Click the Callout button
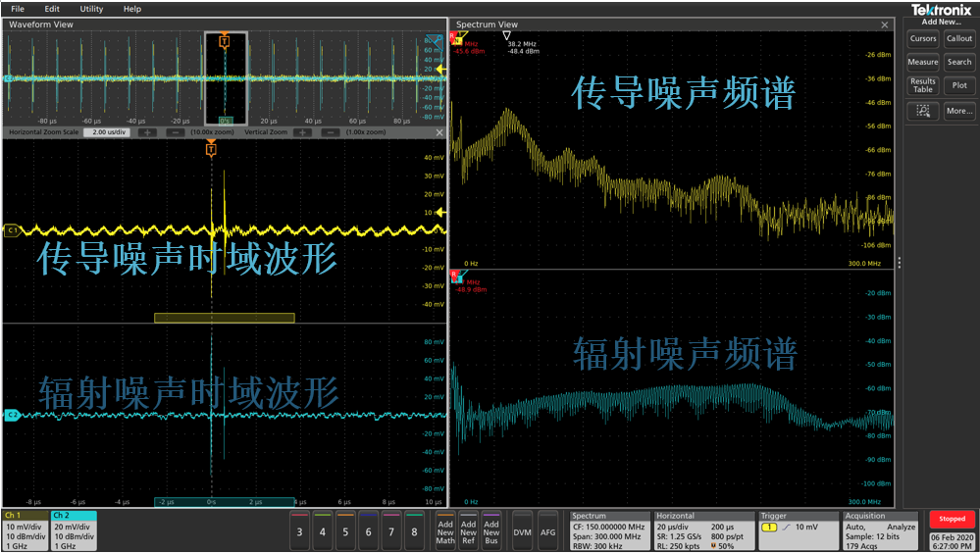980x554 pixels. (958, 38)
